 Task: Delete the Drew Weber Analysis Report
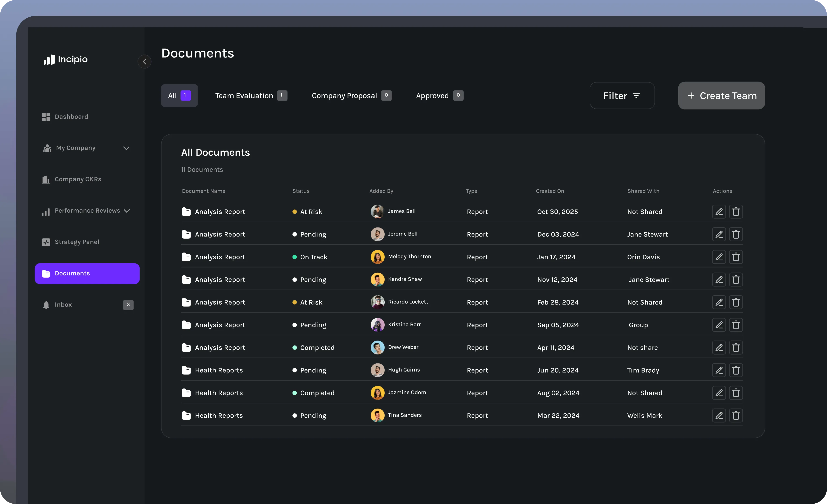click(x=736, y=348)
